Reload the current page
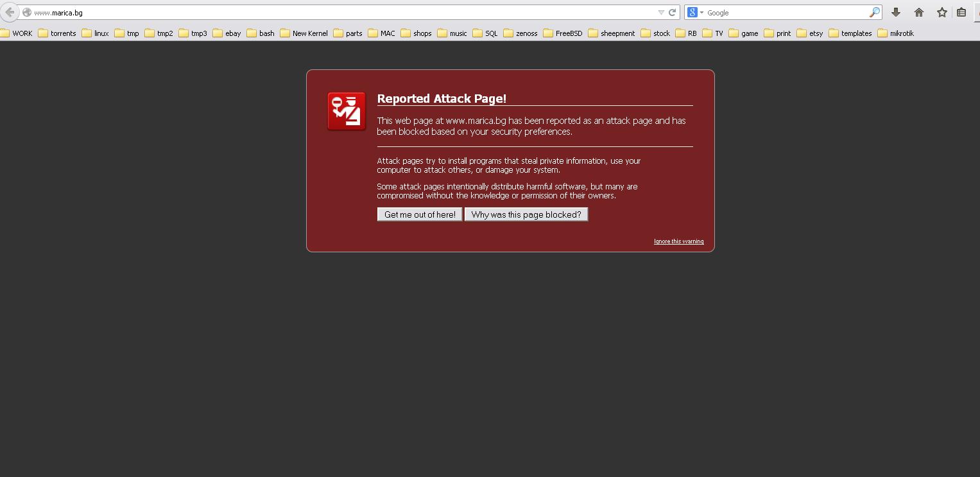 click(x=673, y=12)
